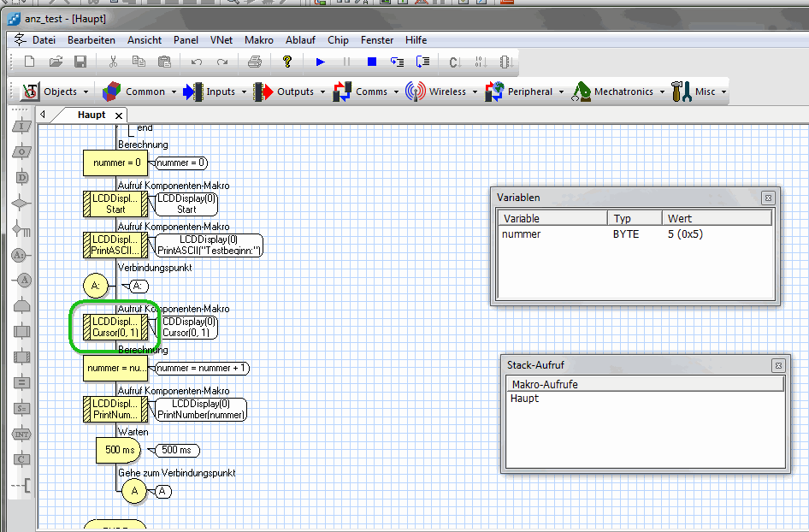809x532 pixels.
Task: Select the Component macro icon in palette
Action: [x=21, y=357]
